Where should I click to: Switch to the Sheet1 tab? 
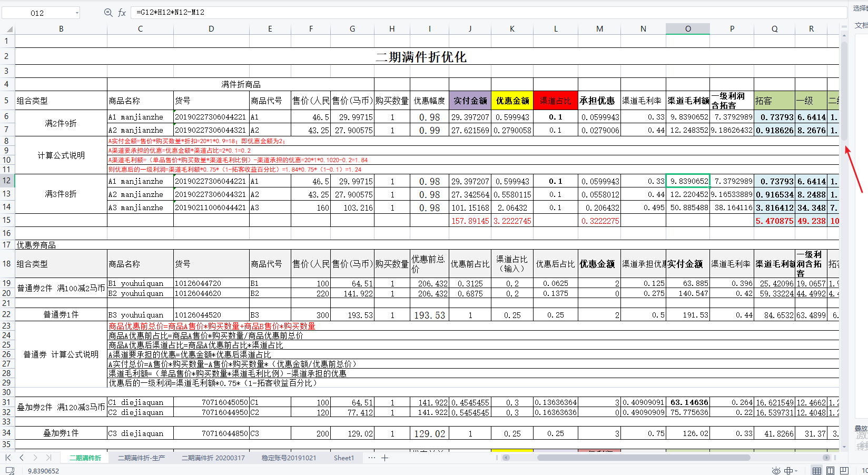(x=344, y=458)
